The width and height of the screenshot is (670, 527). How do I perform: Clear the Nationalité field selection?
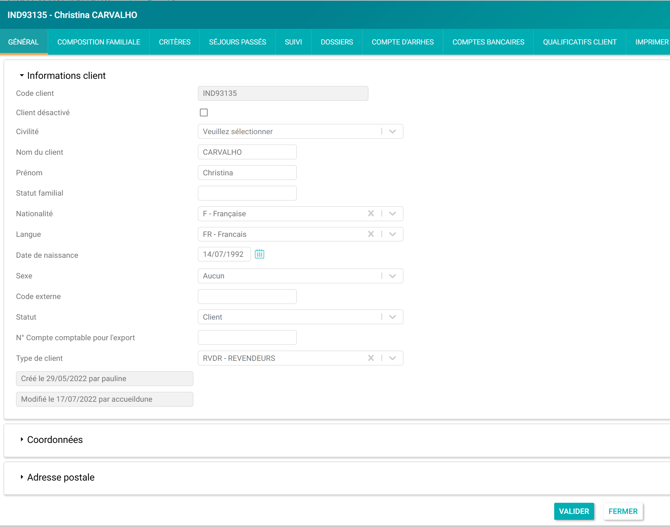pos(371,214)
